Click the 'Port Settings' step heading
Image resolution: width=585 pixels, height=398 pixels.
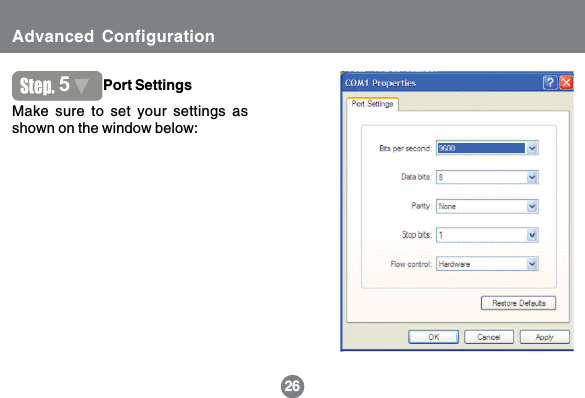point(147,85)
